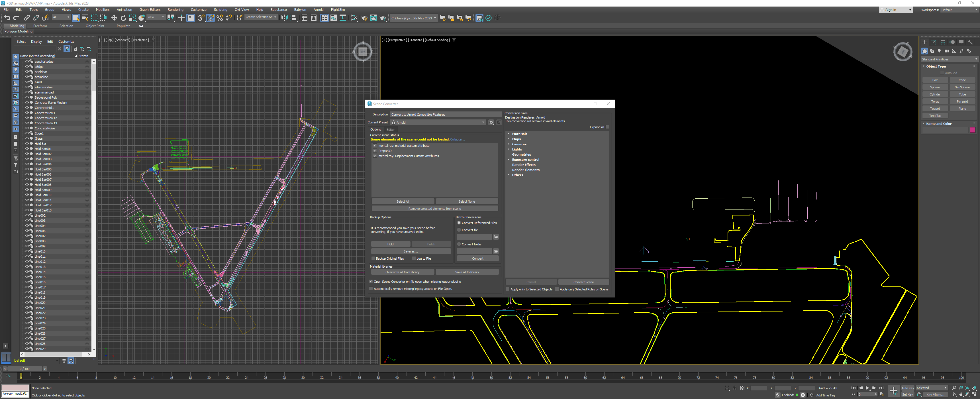
Task: Open the Rendering menu
Action: [x=175, y=9]
